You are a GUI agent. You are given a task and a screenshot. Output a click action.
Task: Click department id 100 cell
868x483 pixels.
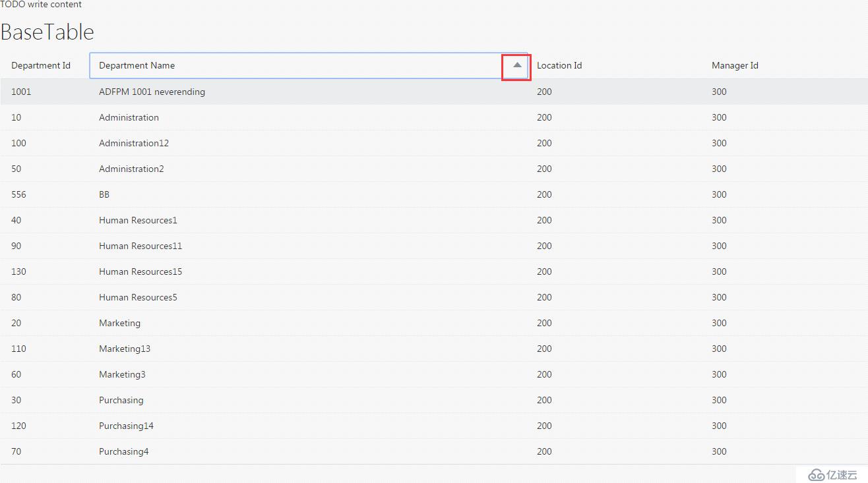pyautogui.click(x=18, y=143)
